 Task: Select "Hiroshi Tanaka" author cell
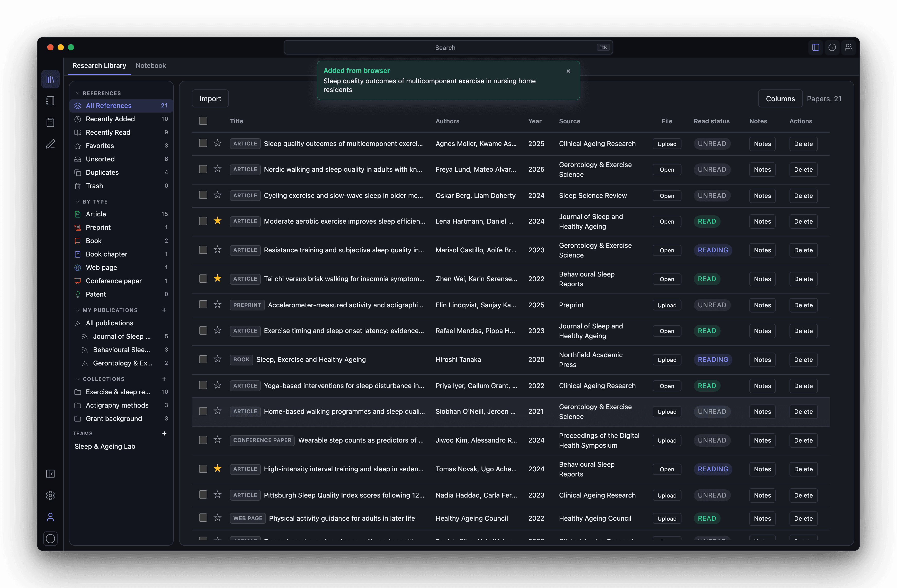point(458,360)
